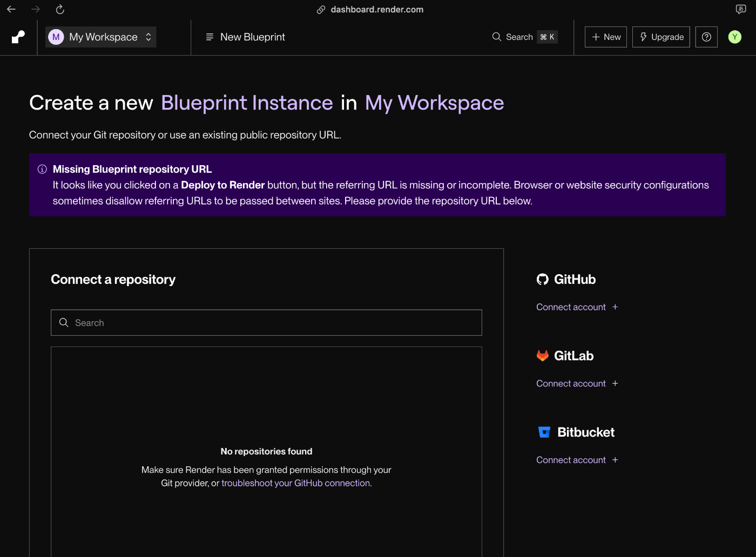This screenshot has width=756, height=557.
Task: Reload the page with the refresh icon
Action: point(60,9)
